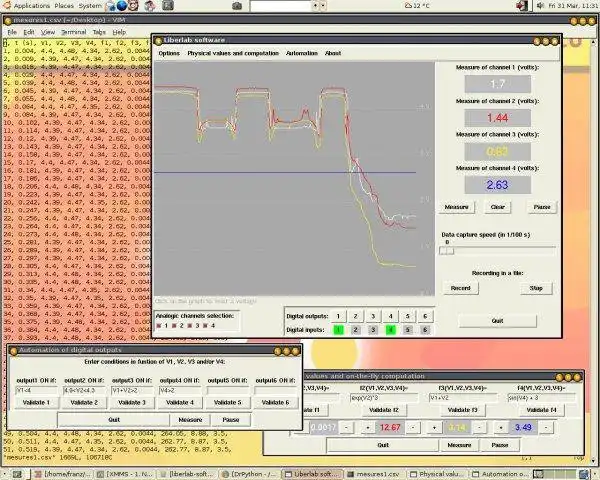The image size is (600, 480).
Task: Toggle analogic channel 2 checkbox
Action: pyautogui.click(x=174, y=326)
